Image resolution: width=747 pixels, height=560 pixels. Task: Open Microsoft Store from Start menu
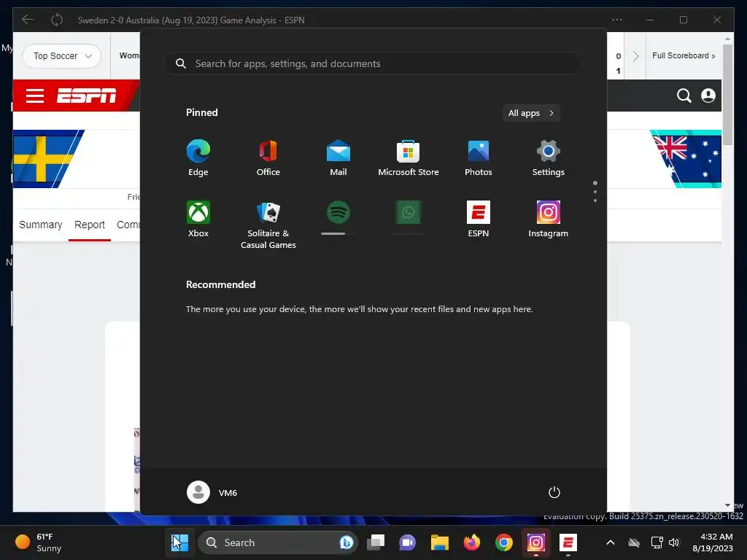(409, 158)
